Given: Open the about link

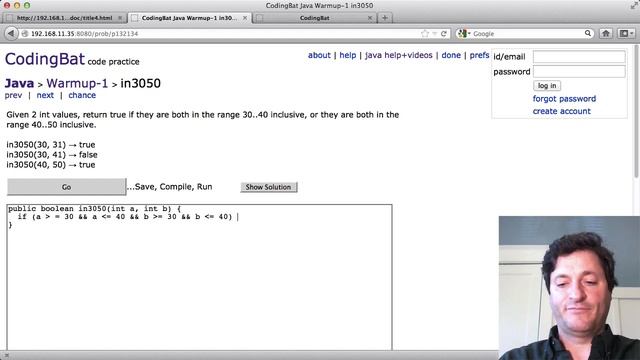Looking at the screenshot, I should coord(319,55).
